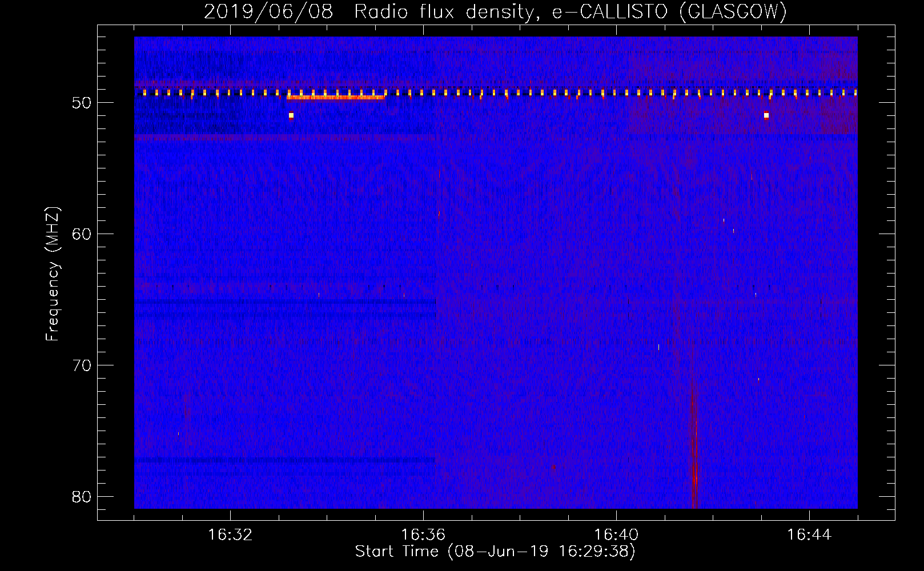This screenshot has height=571, width=924.
Task: Click the 16:44 time tick label
Action: (x=809, y=534)
